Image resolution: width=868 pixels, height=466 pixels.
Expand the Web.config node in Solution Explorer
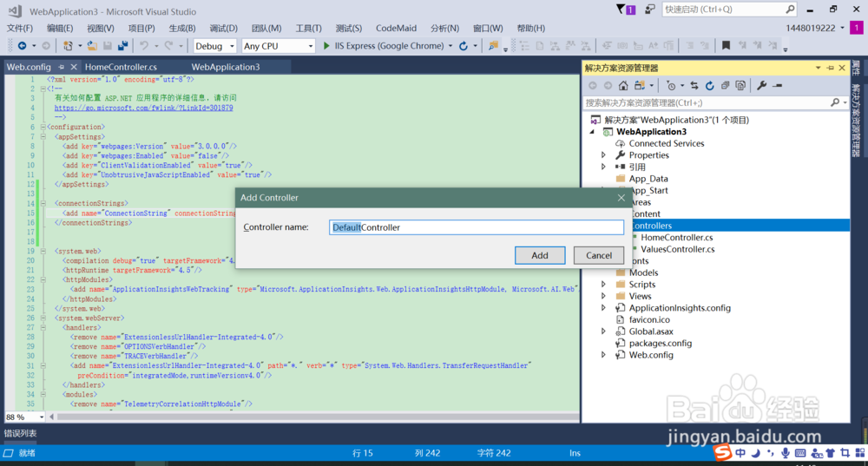coord(603,355)
